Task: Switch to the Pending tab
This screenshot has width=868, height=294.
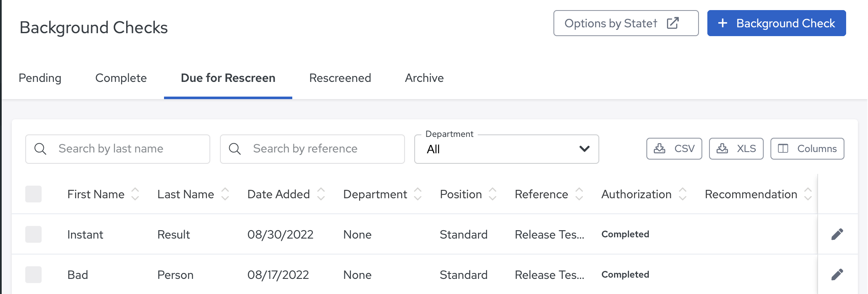Action: point(40,78)
